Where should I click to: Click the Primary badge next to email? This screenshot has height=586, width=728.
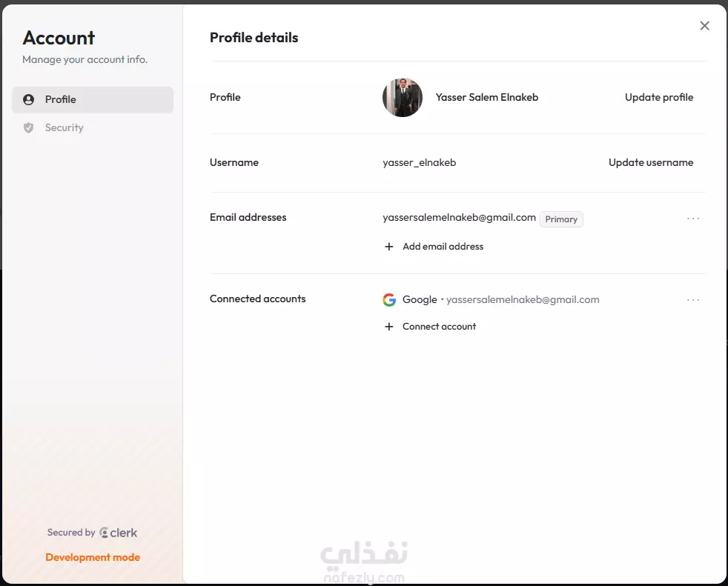pos(561,219)
